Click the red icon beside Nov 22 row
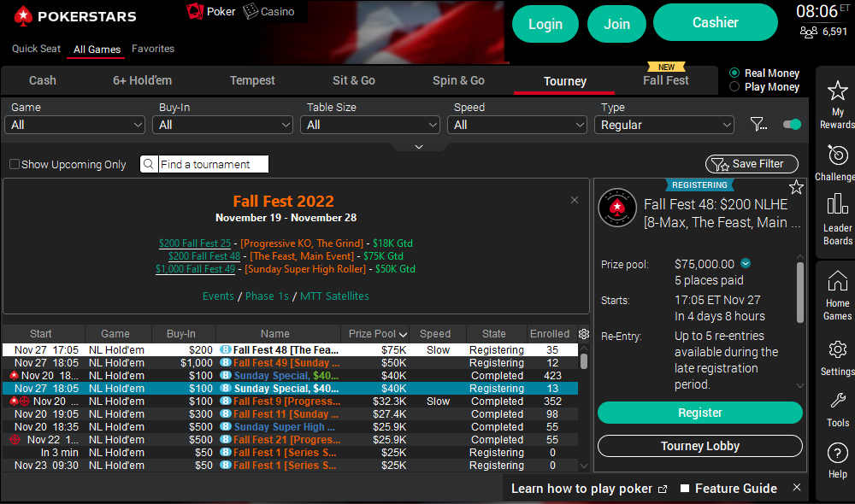855x504 pixels. click(x=15, y=440)
